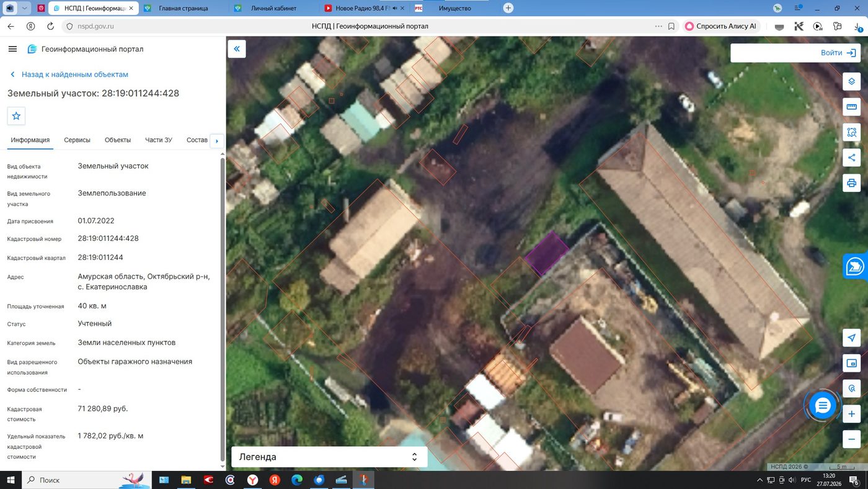Reload the current page
This screenshot has width=868, height=489.
(x=51, y=26)
